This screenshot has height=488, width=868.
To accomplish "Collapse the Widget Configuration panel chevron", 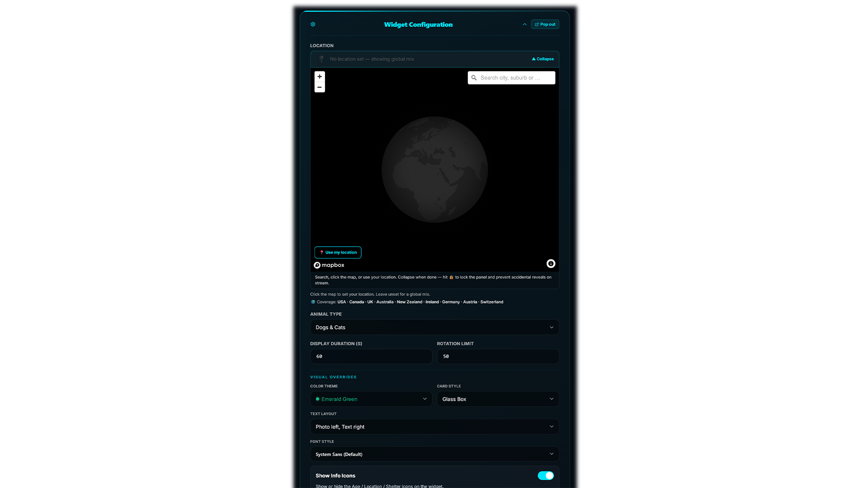I will click(524, 24).
